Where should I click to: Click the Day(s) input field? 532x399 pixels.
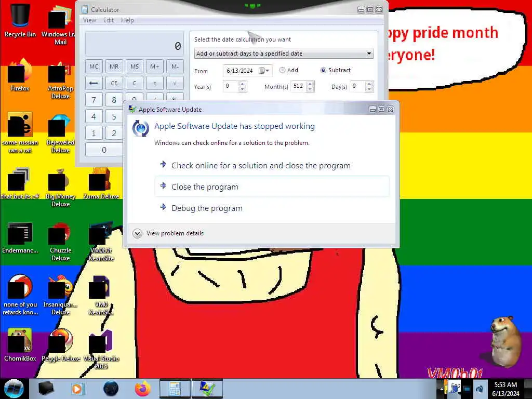358,86
